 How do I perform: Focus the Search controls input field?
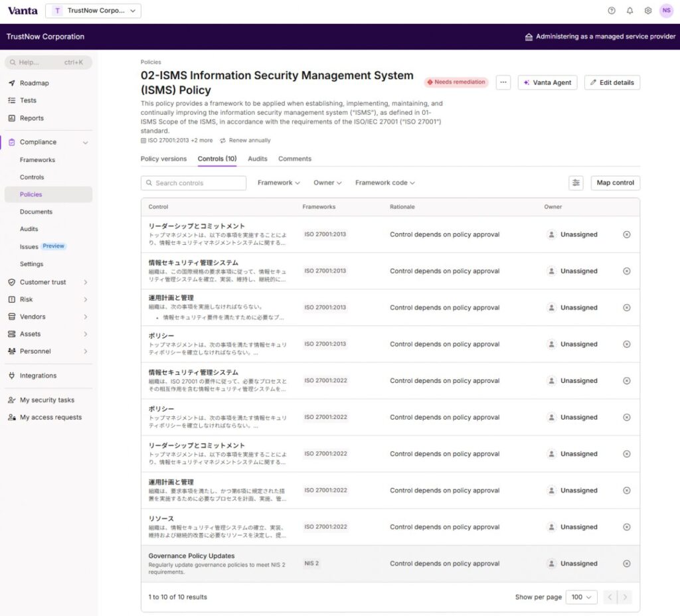193,183
